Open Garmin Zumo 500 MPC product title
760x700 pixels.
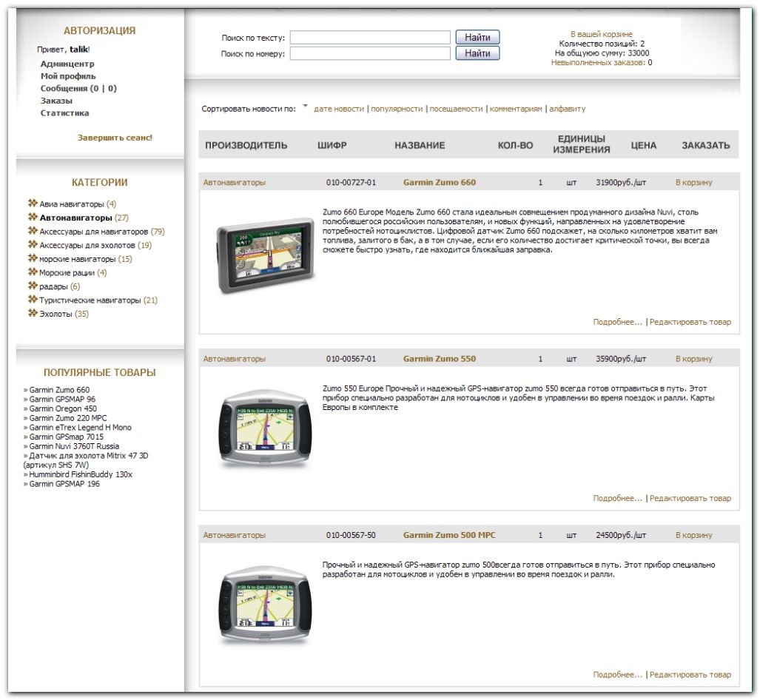[x=449, y=535]
